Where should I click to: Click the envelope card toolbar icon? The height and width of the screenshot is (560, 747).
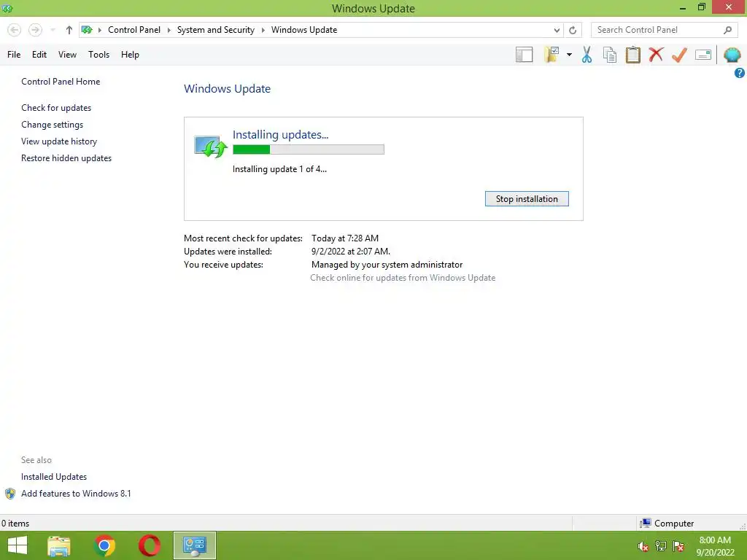703,55
